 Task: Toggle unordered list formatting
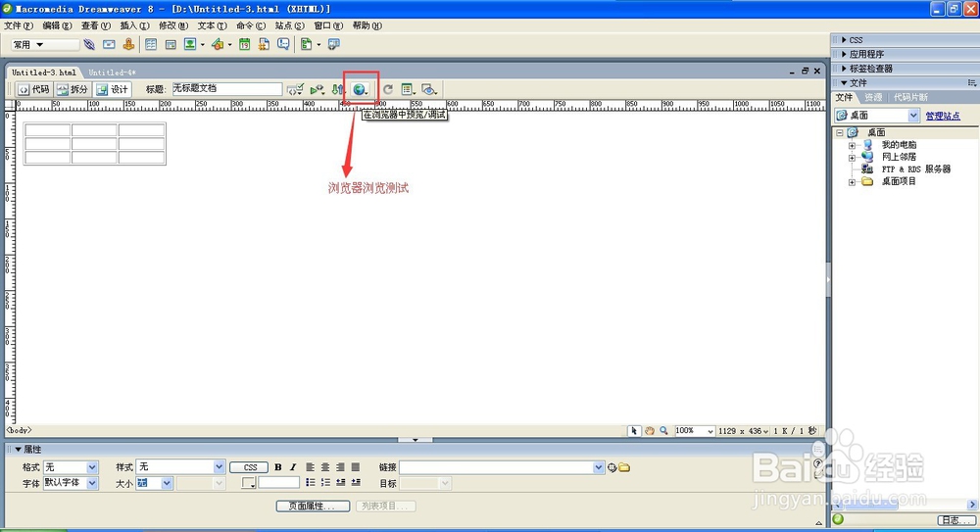310,483
